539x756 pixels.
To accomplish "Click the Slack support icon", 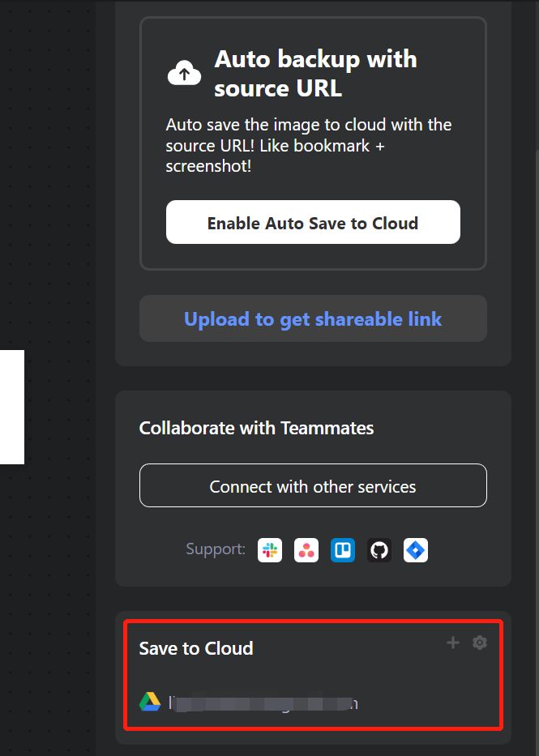I will point(270,550).
